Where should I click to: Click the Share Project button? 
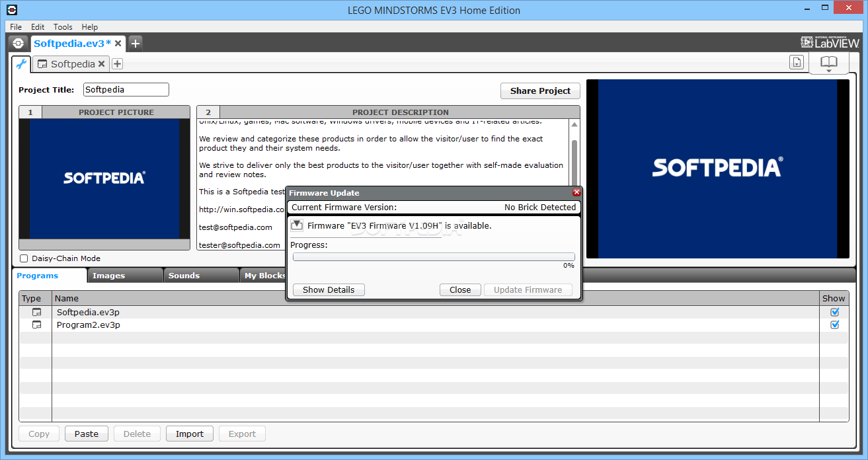coord(540,91)
